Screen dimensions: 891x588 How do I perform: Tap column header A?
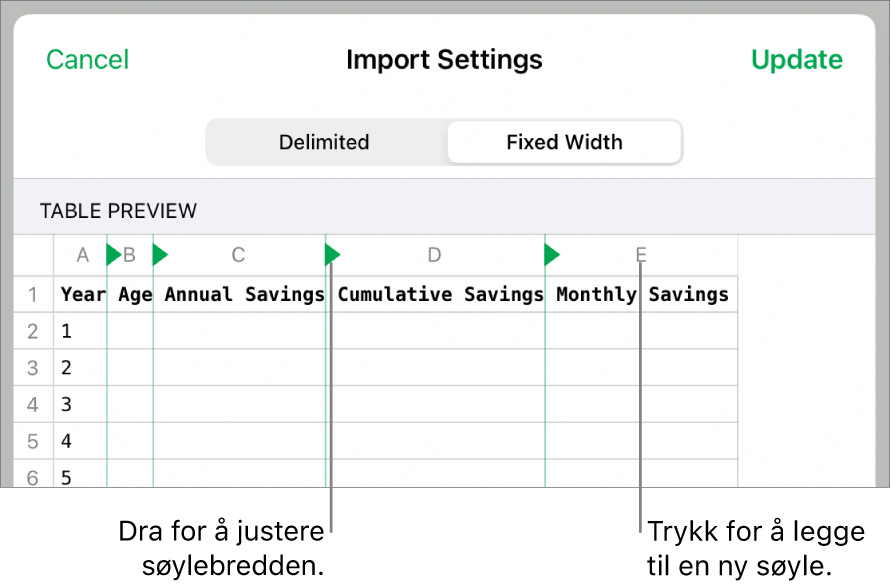(x=83, y=255)
